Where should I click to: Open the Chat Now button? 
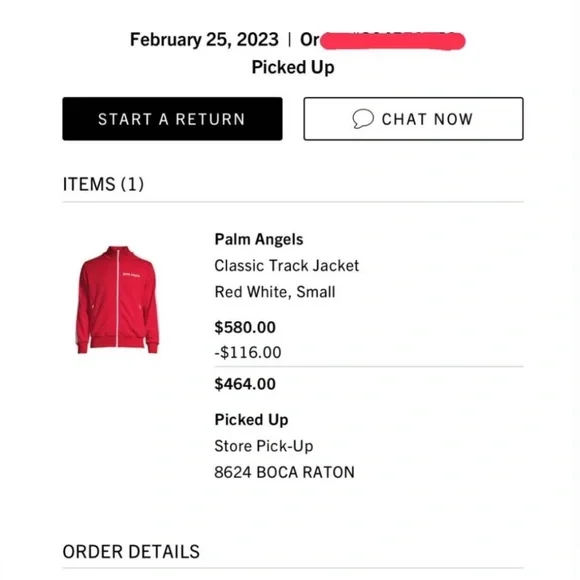(413, 119)
